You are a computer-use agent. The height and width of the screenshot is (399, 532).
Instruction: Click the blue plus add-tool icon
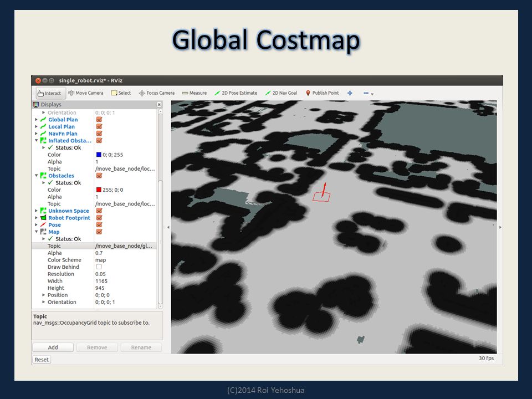pyautogui.click(x=350, y=93)
